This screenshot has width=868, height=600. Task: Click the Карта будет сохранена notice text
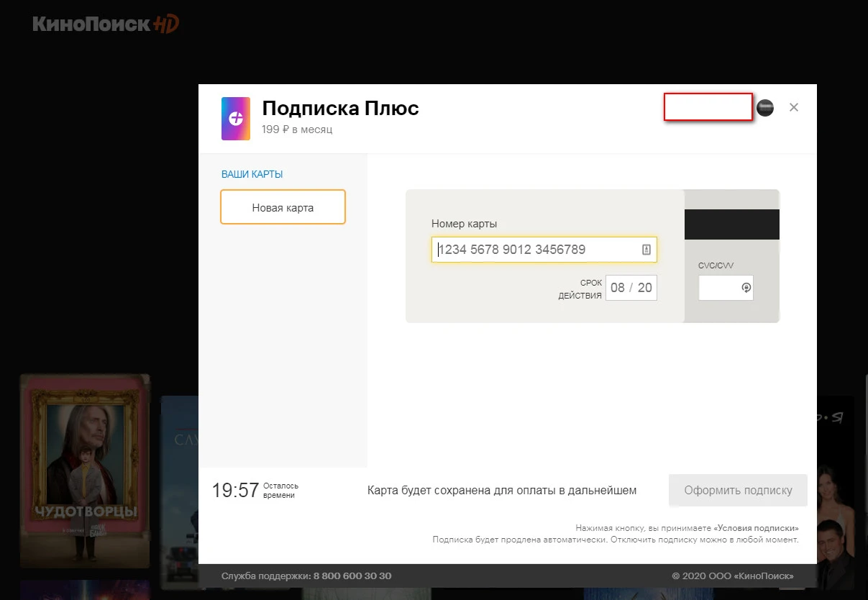502,491
